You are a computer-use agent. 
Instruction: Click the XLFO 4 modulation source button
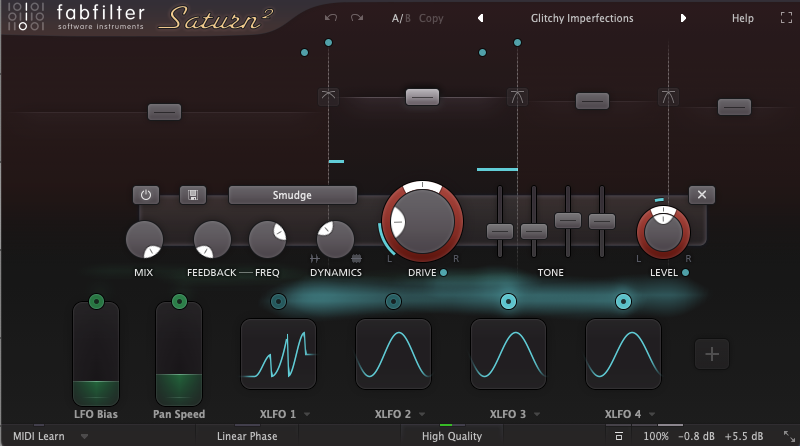623,302
